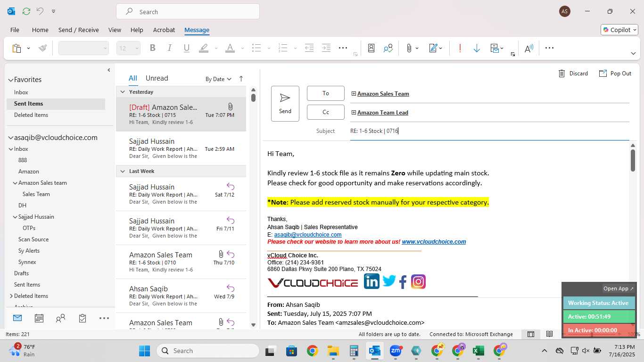Mark message as High Importance

tap(460, 48)
